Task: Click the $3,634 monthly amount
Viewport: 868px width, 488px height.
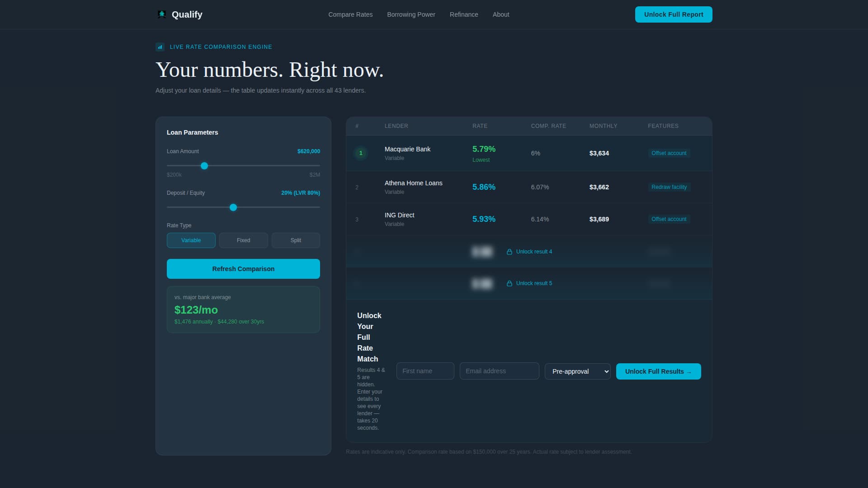Action: coord(599,153)
